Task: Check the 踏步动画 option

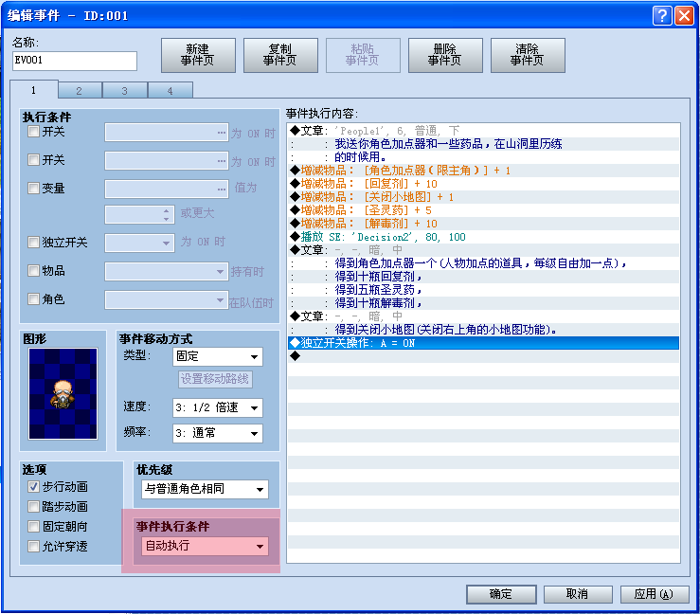Action: coord(33,506)
